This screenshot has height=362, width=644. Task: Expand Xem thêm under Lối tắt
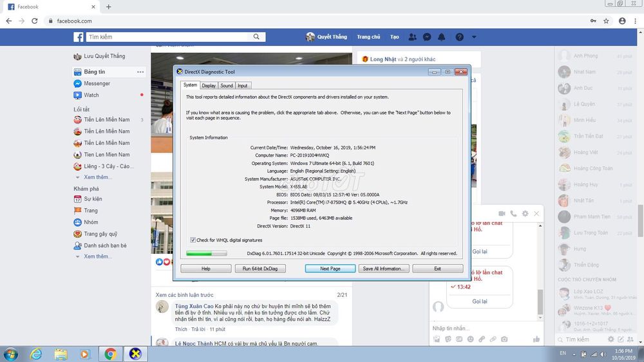tap(98, 177)
